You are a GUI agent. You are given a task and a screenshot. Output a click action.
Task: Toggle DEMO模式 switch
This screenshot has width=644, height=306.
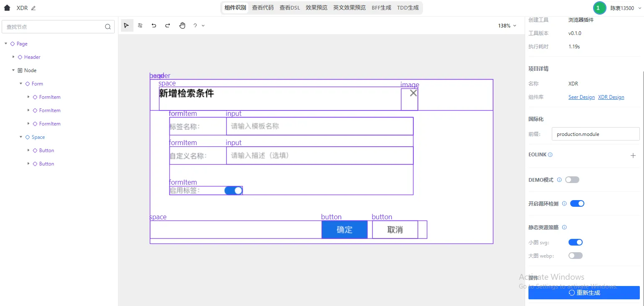click(x=572, y=180)
